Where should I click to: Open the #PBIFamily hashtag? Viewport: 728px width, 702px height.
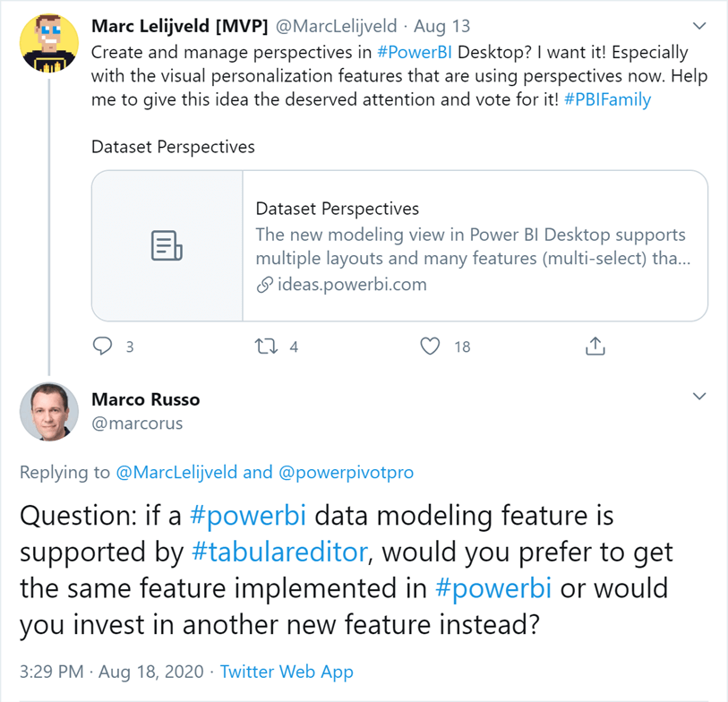[607, 99]
